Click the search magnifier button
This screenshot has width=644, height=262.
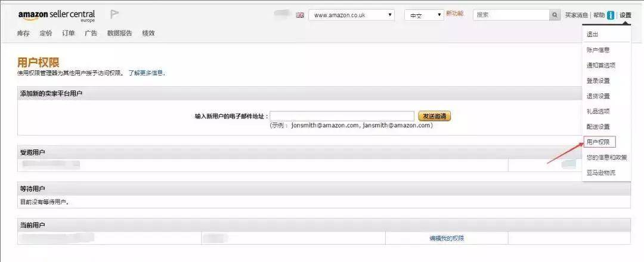[555, 15]
